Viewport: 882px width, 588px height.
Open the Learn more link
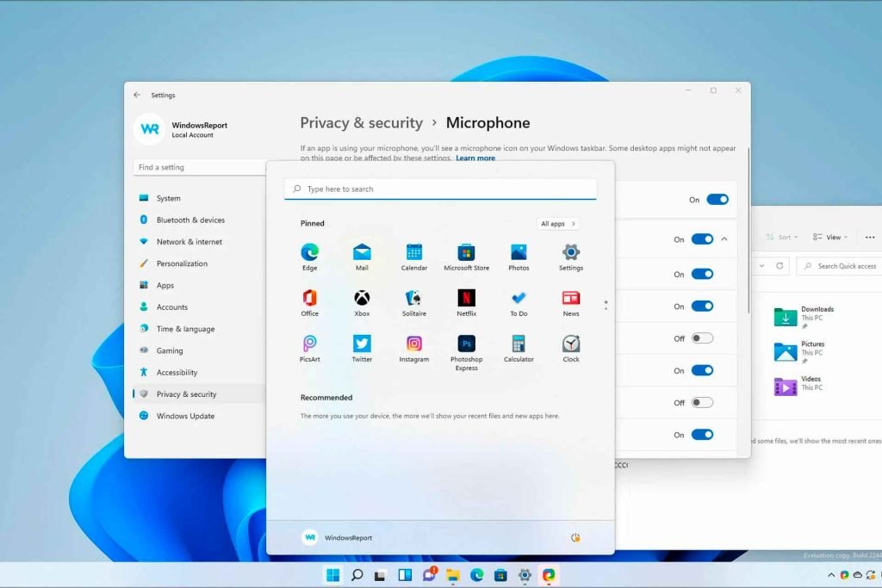(475, 158)
